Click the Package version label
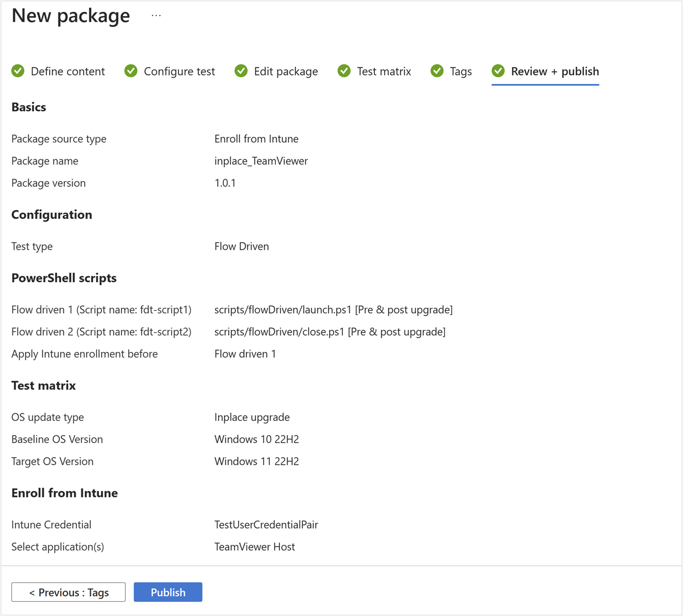Viewport: 683px width, 616px height. point(49,183)
